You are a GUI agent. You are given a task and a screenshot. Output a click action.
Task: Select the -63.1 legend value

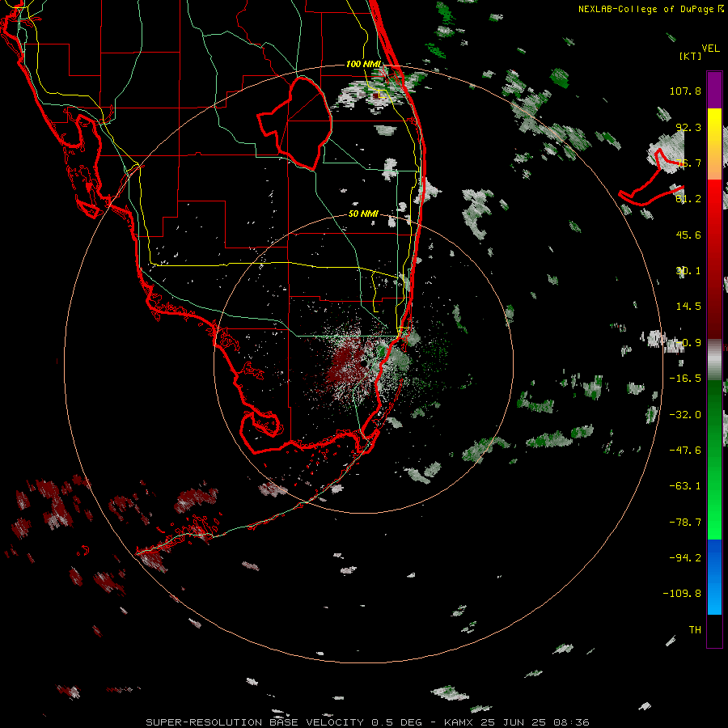685,486
